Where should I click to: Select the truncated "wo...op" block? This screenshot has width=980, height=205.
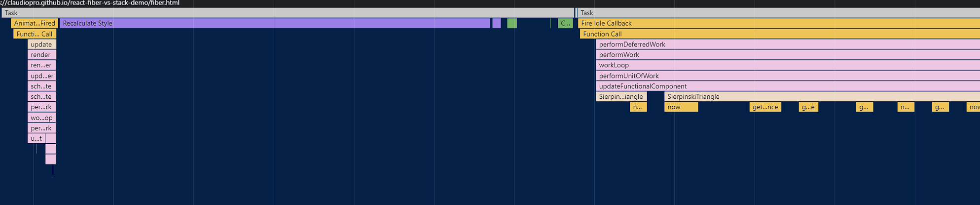(41, 118)
